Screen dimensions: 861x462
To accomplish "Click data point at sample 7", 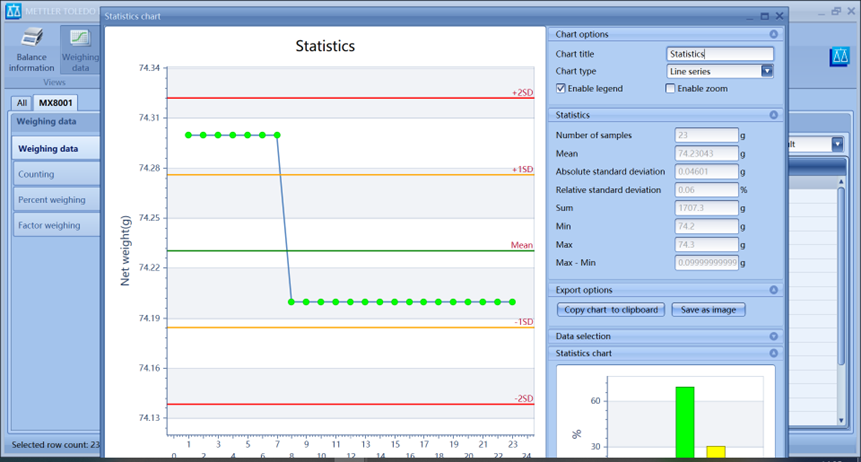I will coord(277,135).
